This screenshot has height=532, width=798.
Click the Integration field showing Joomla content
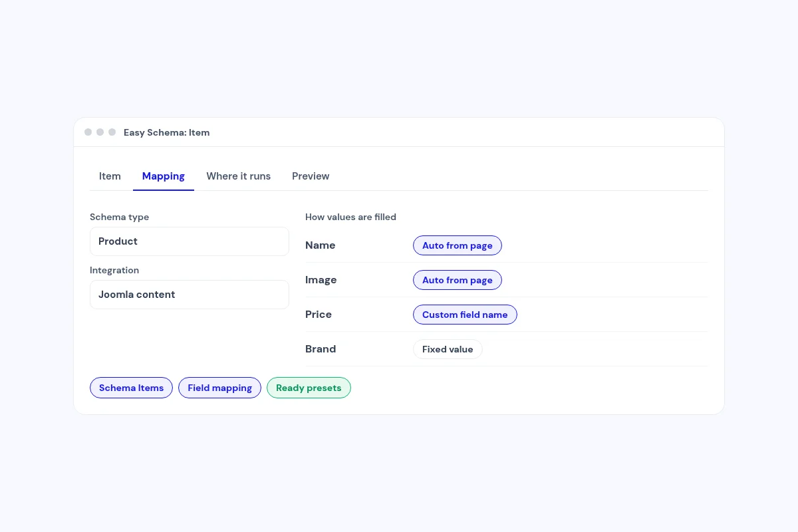[190, 295]
